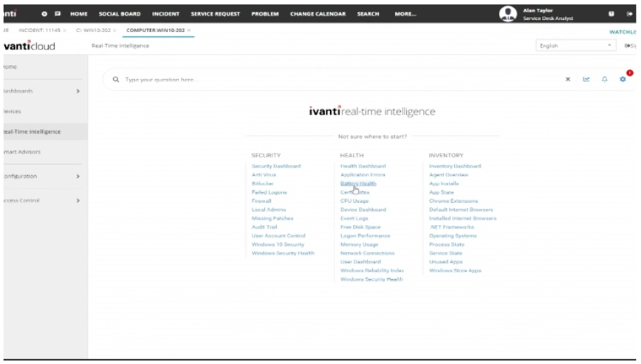This screenshot has width=641, height=364.
Task: Open Network Connections link
Action: (x=368, y=253)
